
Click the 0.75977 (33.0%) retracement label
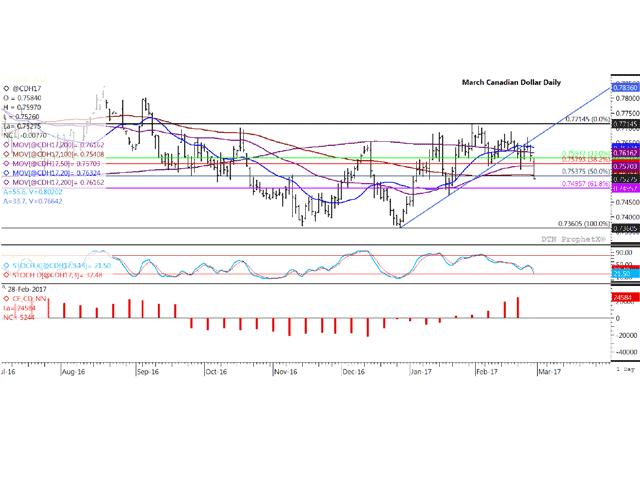(x=586, y=153)
